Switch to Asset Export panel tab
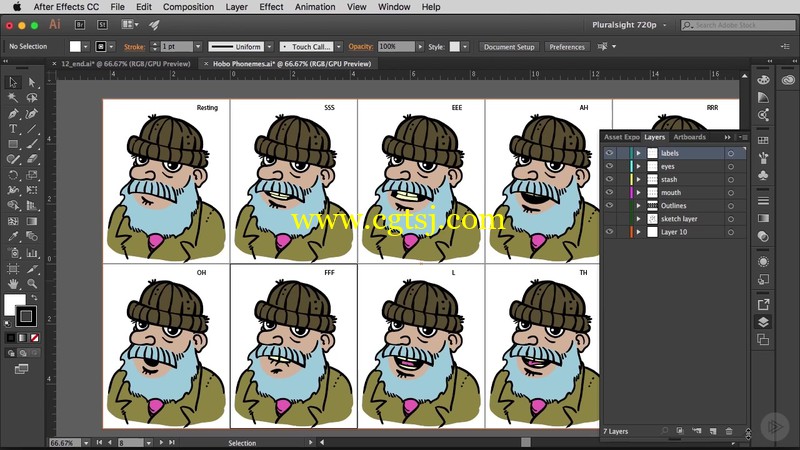The height and width of the screenshot is (450, 800). coord(621,137)
